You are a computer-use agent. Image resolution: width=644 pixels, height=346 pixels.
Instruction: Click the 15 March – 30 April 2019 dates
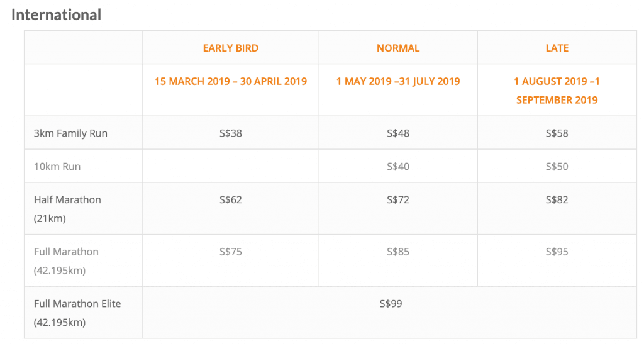coord(231,81)
